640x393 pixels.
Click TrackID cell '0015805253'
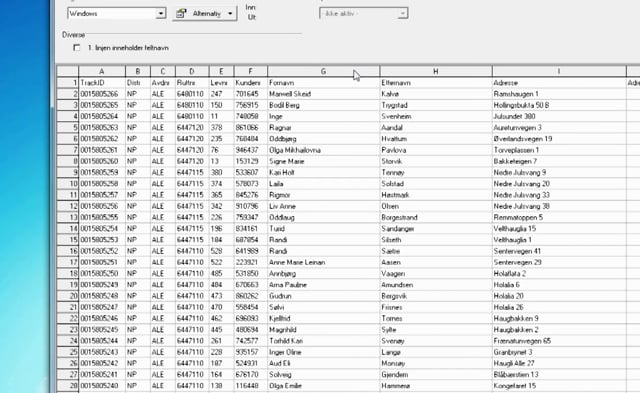[102, 240]
